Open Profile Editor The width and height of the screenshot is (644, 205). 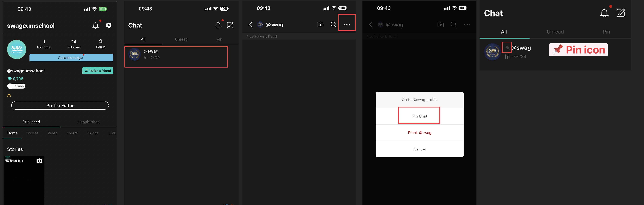tap(60, 105)
